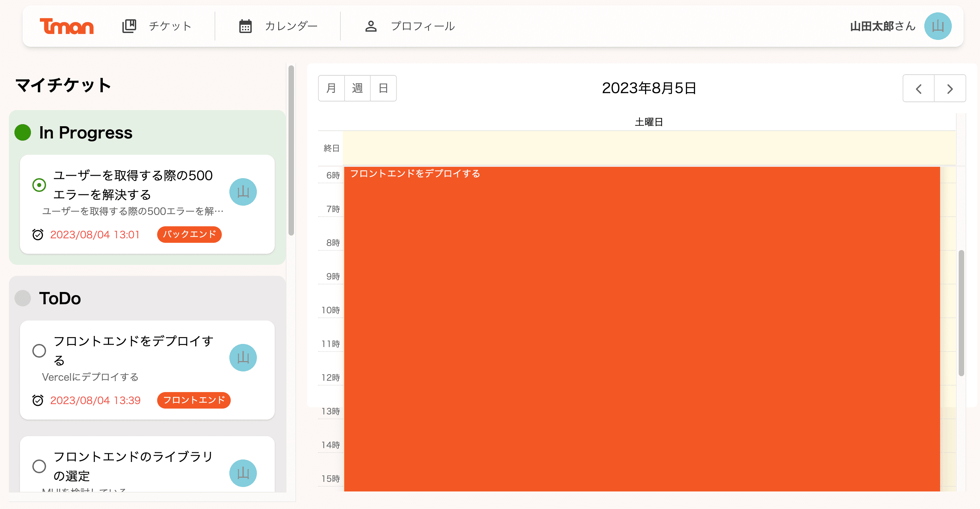Toggle status circle of 500 error ticket
The height and width of the screenshot is (509, 980).
39,185
